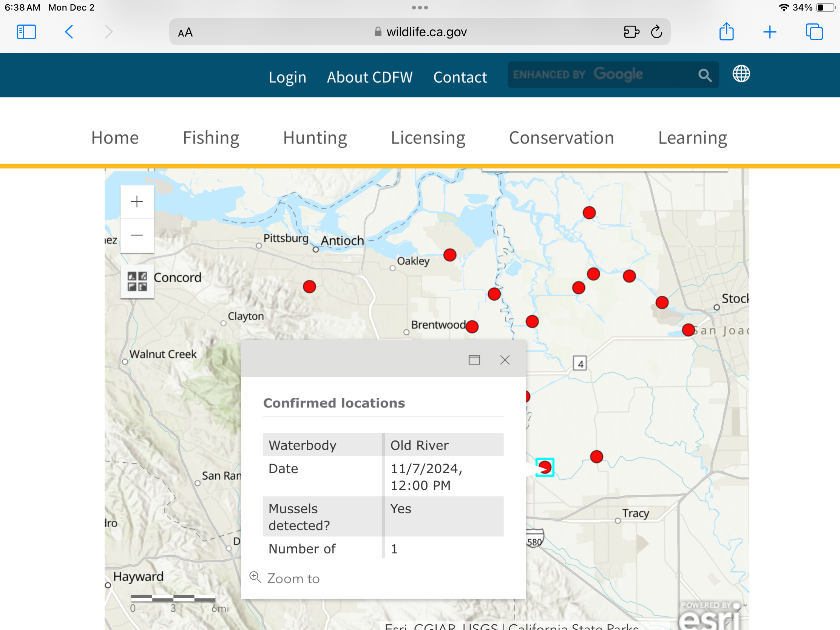Close the Confirmed locations popup
This screenshot has height=630, width=840.
point(505,360)
